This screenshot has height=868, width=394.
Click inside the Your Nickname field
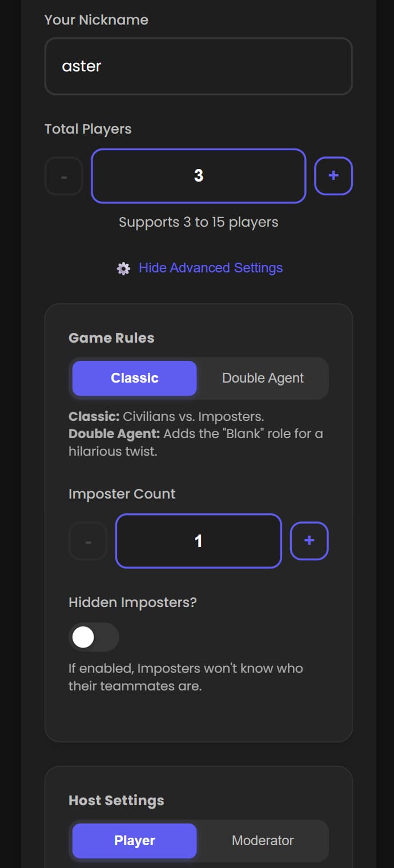coord(198,66)
